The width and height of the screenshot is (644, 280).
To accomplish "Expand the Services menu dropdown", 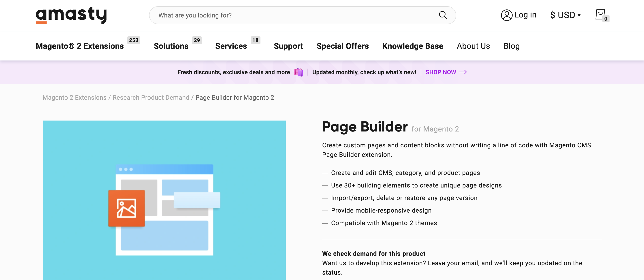I will (x=231, y=46).
